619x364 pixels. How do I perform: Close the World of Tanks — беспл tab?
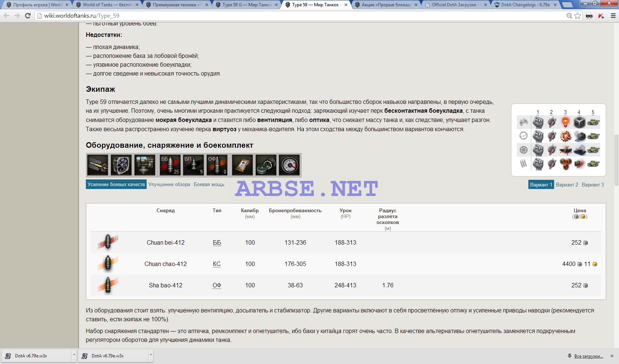click(x=137, y=5)
